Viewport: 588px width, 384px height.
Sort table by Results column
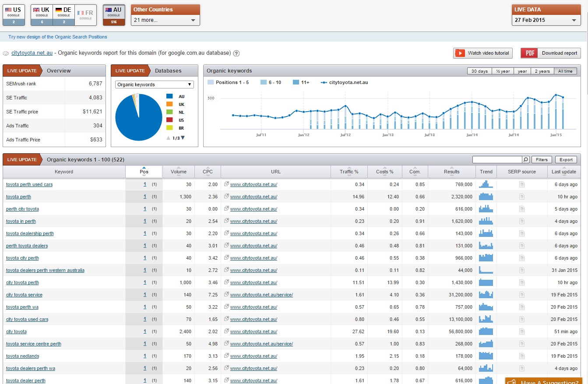(x=452, y=172)
